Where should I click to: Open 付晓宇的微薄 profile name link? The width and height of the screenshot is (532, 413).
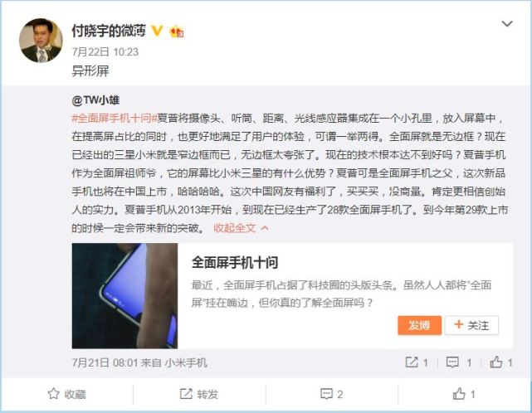(x=109, y=31)
